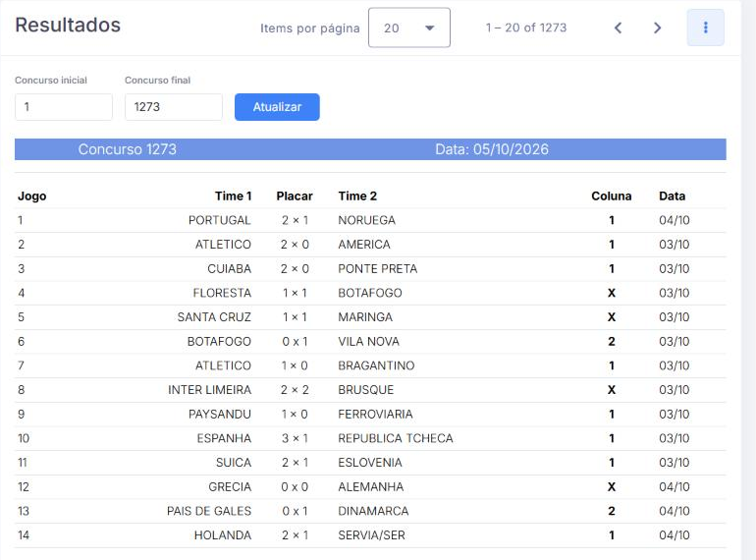Select the INTER LIMEIRA team cell
The height and width of the screenshot is (560, 756).
[210, 390]
